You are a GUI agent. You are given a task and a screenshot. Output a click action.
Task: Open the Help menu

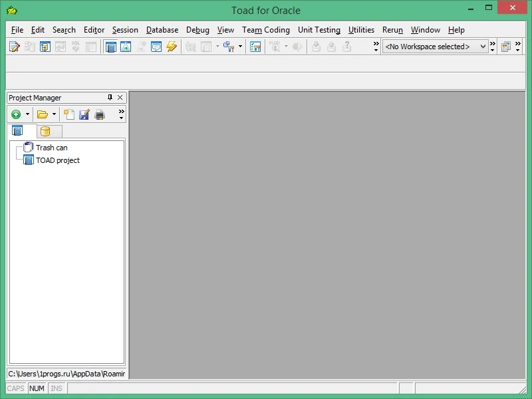456,30
